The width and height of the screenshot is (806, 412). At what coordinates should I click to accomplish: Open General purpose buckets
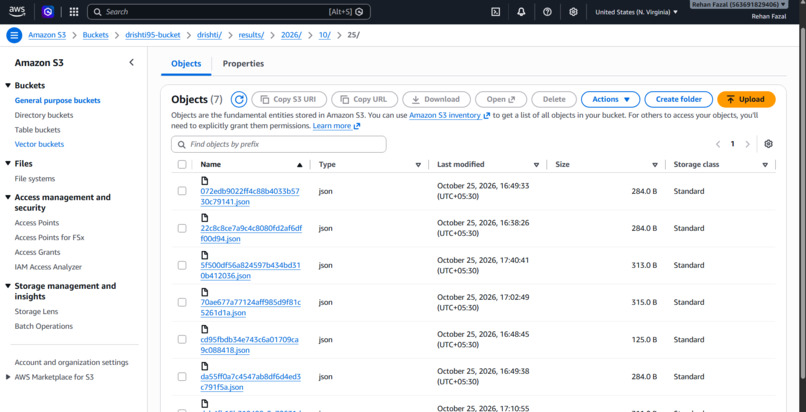pyautogui.click(x=58, y=101)
